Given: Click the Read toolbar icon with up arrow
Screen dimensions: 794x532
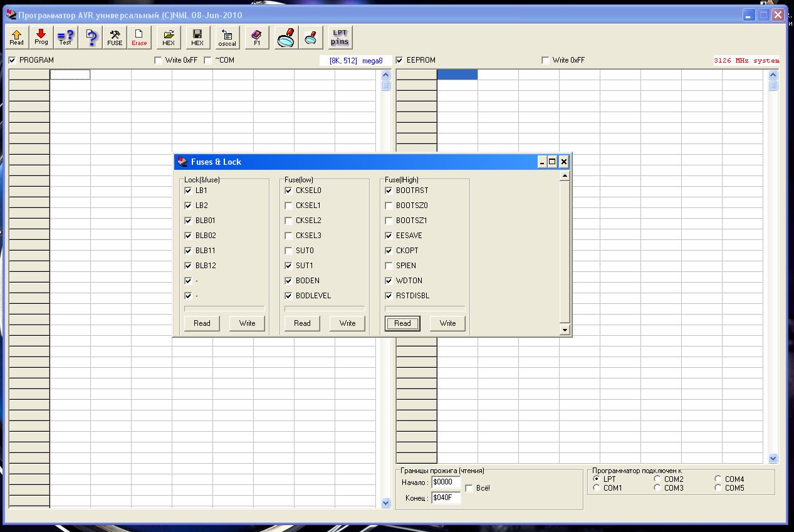Looking at the screenshot, I should [x=17, y=38].
